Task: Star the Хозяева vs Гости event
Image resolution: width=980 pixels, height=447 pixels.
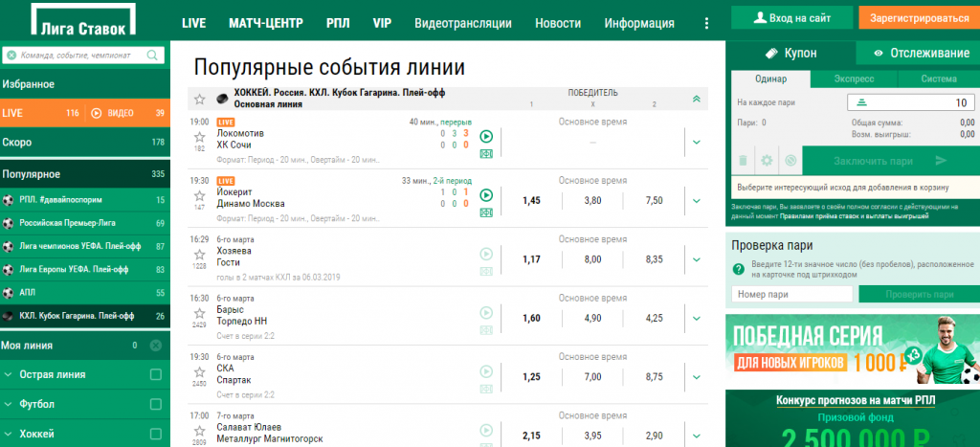Action: 199,255
